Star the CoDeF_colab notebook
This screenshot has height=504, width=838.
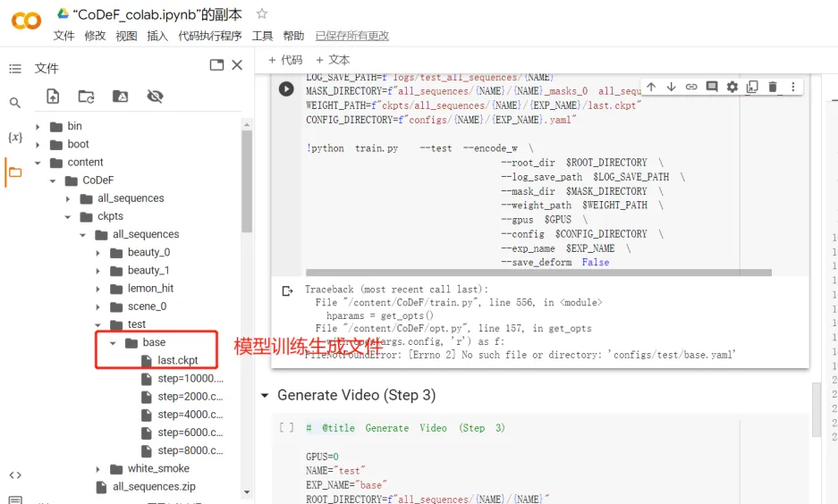pos(261,13)
